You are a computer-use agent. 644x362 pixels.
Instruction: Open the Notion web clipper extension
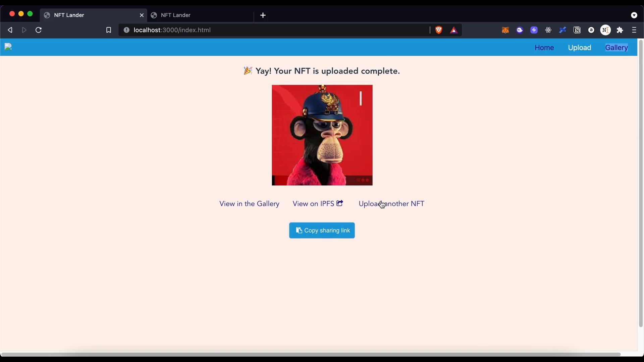point(577,30)
